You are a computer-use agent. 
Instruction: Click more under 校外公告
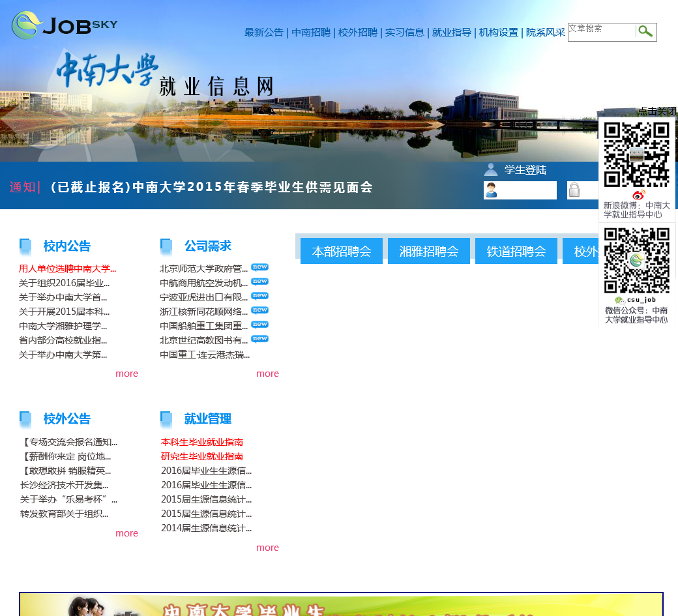click(126, 533)
